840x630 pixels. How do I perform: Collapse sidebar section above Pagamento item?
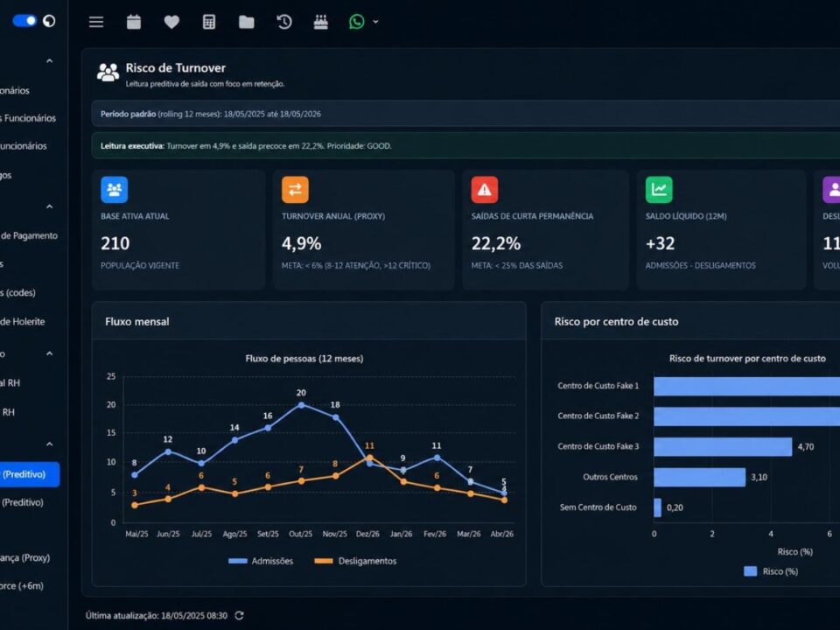click(49, 206)
